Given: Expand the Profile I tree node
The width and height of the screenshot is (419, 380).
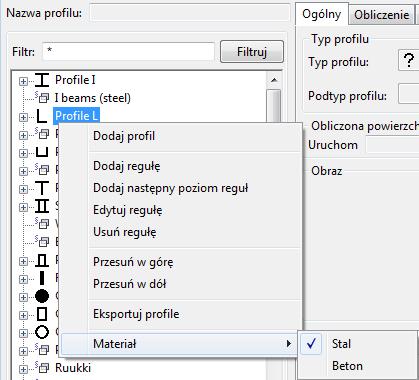Looking at the screenshot, I should pos(23,81).
